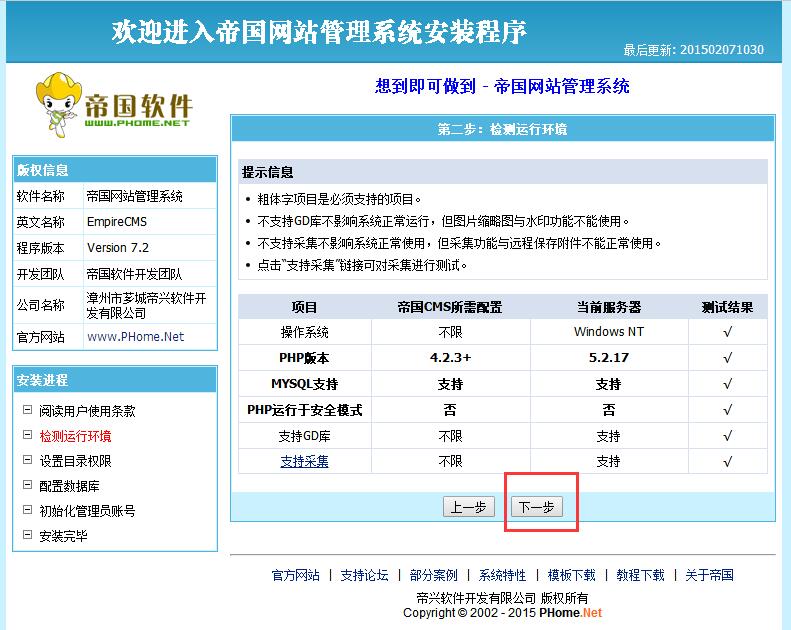Click the 最后更新: 201502071030 text
This screenshot has height=630, width=791.
[x=694, y=49]
